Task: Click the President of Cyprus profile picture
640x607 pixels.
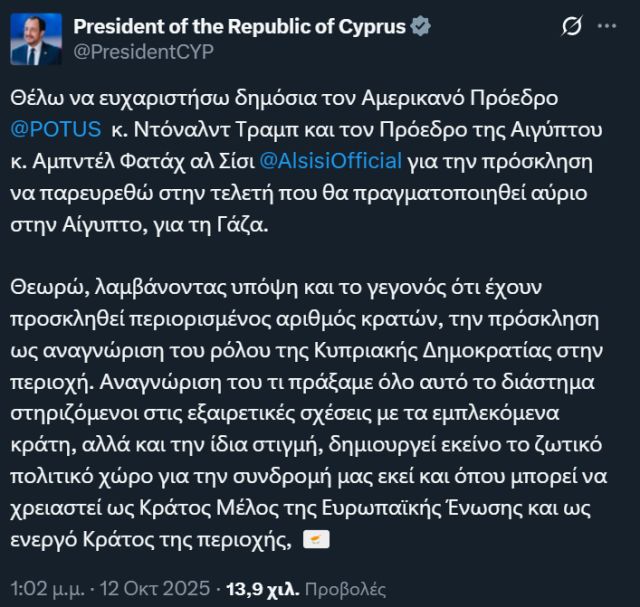Action: (36, 40)
